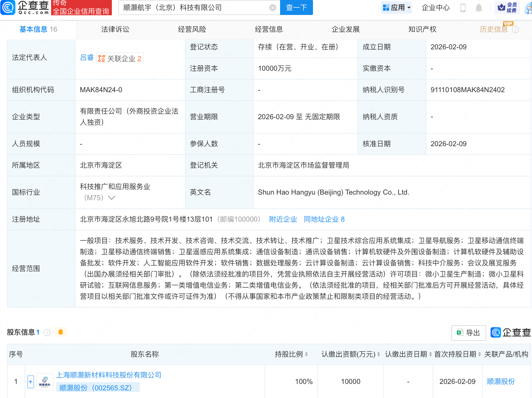
Task: Open 上海顺灏新材料科技股份有限公司 shareholder link
Action: click(109, 375)
